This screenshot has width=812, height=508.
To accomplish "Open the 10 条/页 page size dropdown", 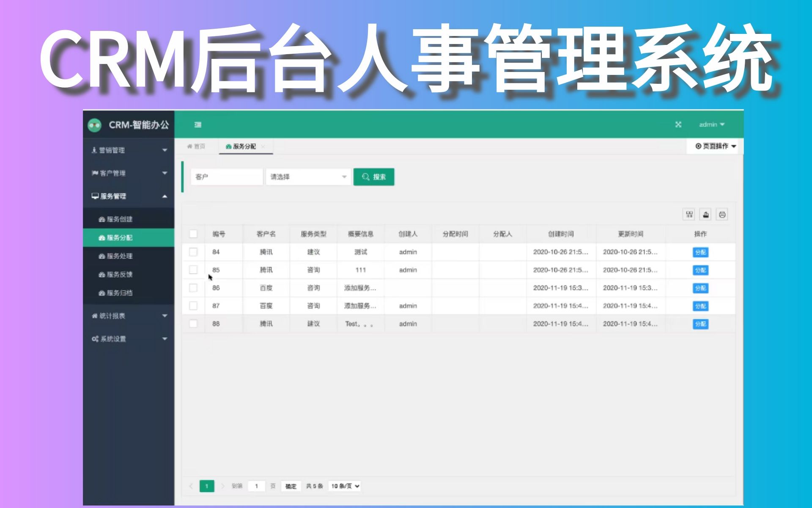I will (345, 486).
